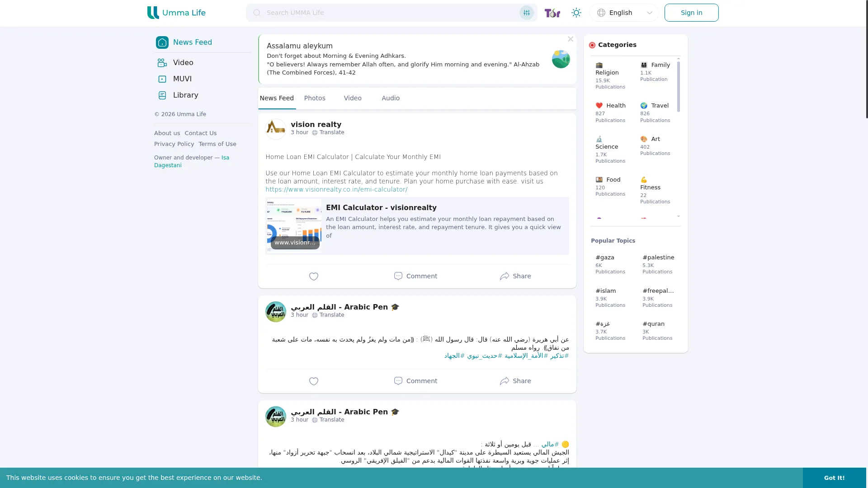Switch to the Audio tab
This screenshot has height=488, width=868.
pos(391,98)
